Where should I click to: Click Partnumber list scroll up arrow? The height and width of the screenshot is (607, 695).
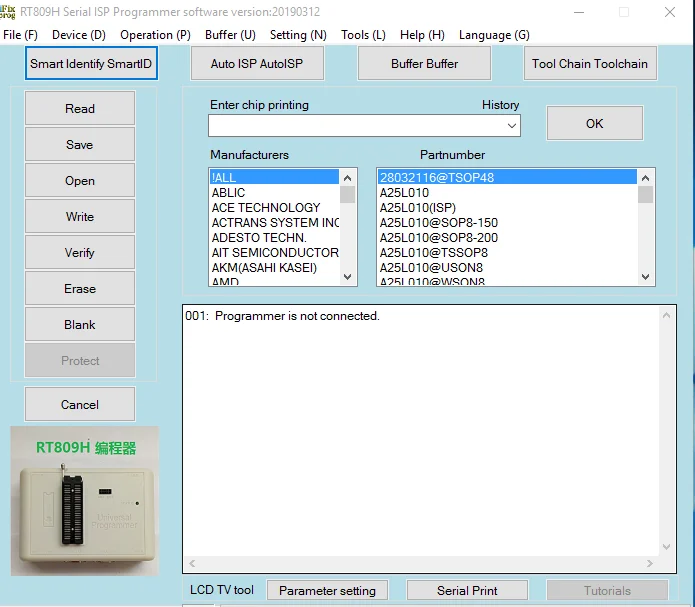coord(645,178)
